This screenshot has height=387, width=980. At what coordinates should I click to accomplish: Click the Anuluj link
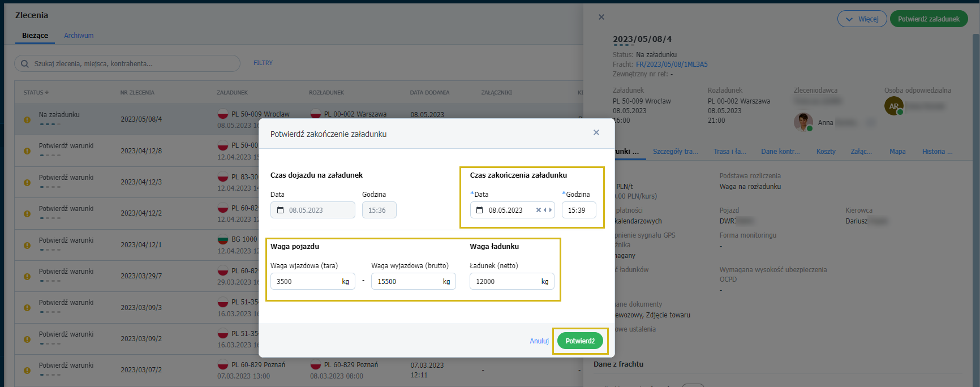click(539, 341)
